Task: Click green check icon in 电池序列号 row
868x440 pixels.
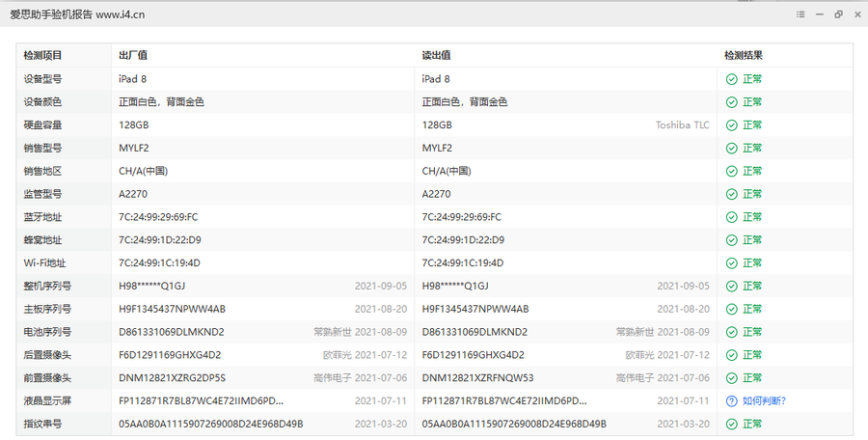Action: [x=731, y=332]
